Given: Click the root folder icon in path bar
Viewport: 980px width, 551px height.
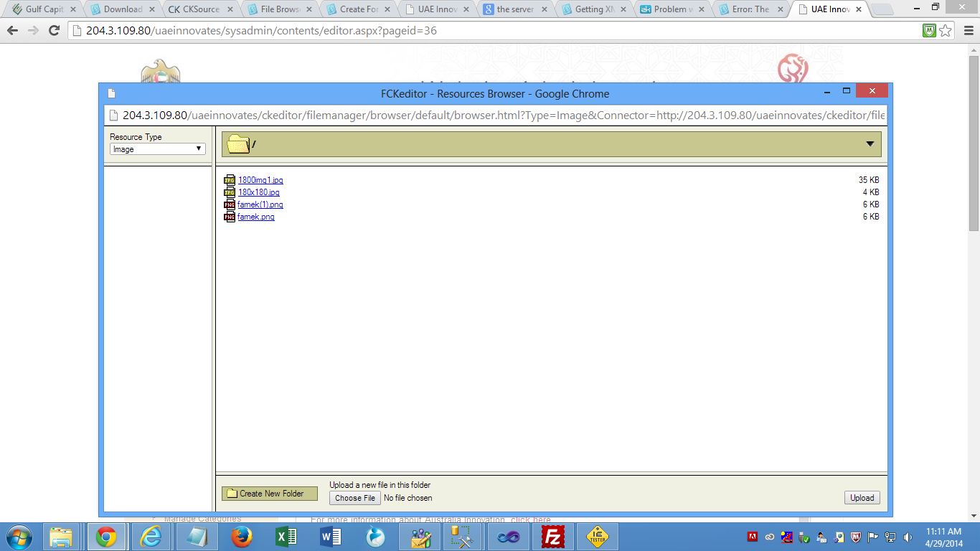Looking at the screenshot, I should [238, 144].
